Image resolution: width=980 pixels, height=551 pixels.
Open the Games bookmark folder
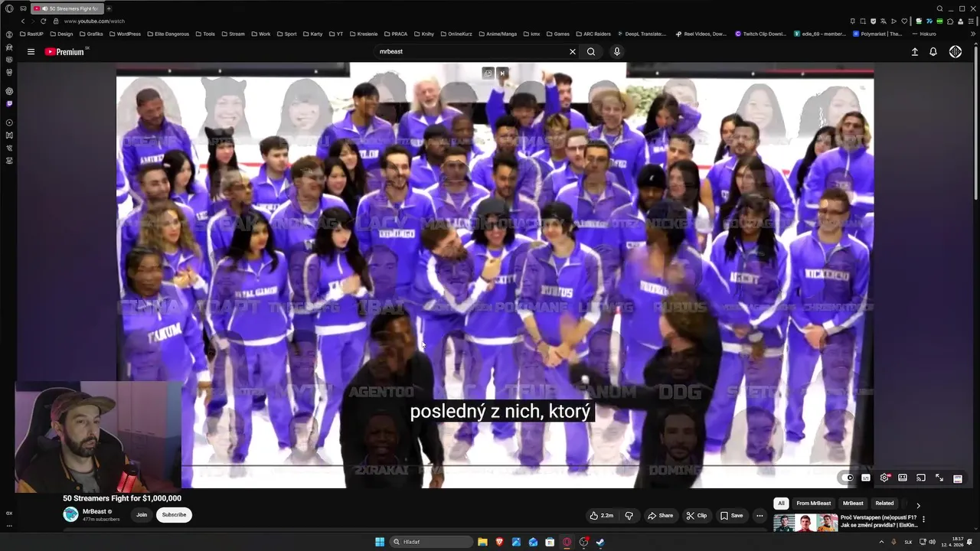click(557, 34)
